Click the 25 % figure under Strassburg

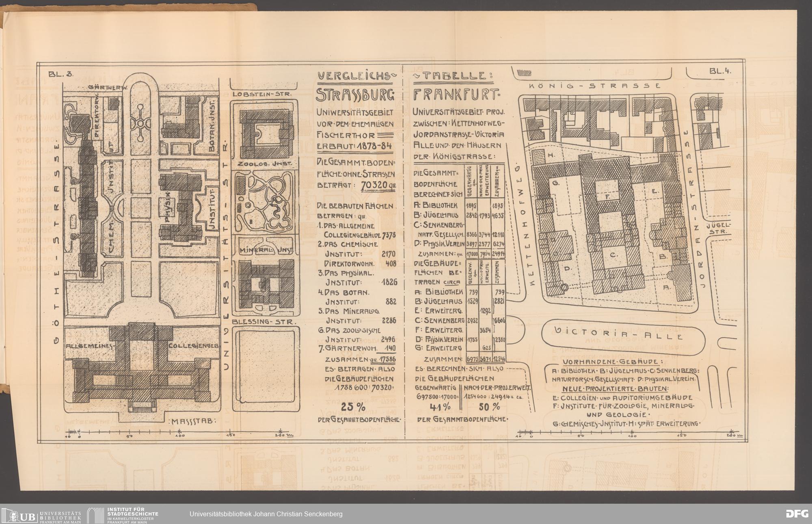352,407
